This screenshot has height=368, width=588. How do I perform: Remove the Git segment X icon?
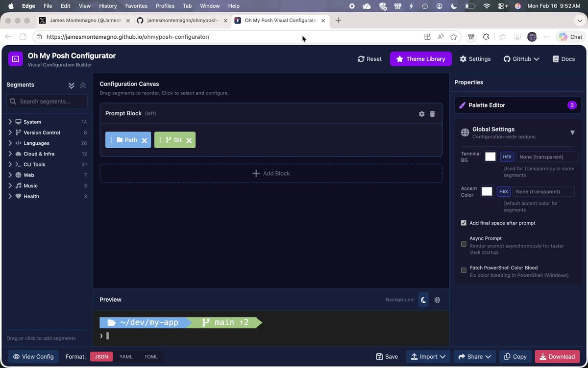click(x=189, y=140)
